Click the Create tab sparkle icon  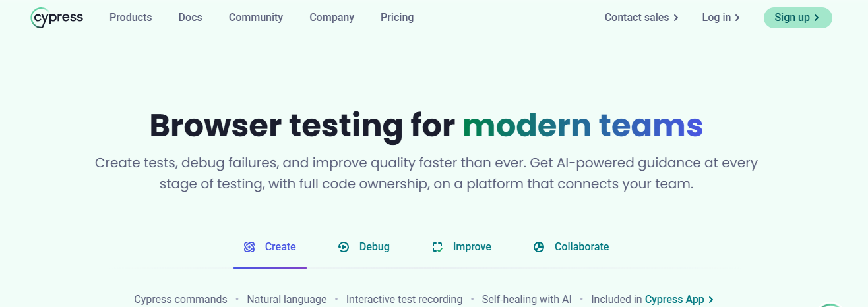coord(249,247)
